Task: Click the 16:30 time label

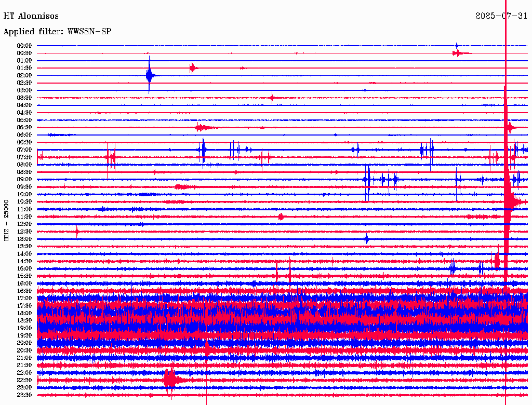Action: tap(24, 291)
